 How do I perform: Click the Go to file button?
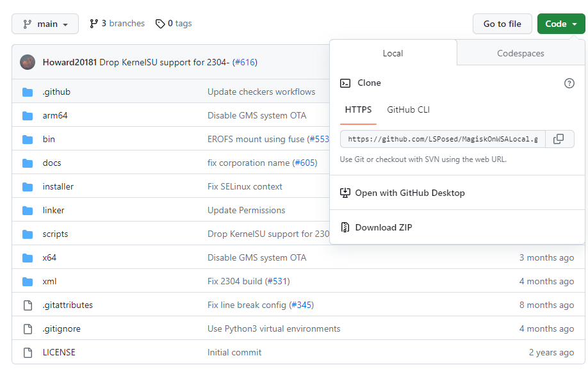502,24
